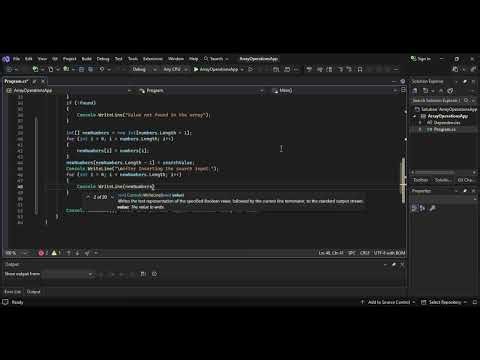The height and width of the screenshot is (360, 480).
Task: Open the Test menu
Action: (119, 59)
